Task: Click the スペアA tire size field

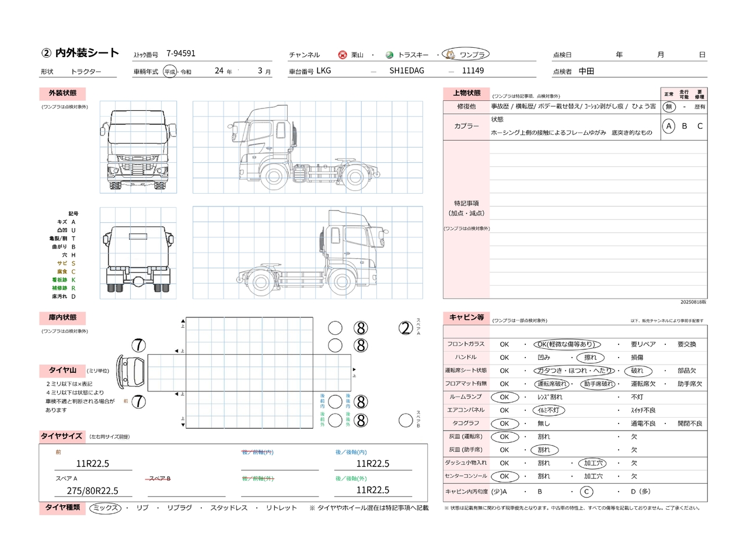Action: pos(93,491)
